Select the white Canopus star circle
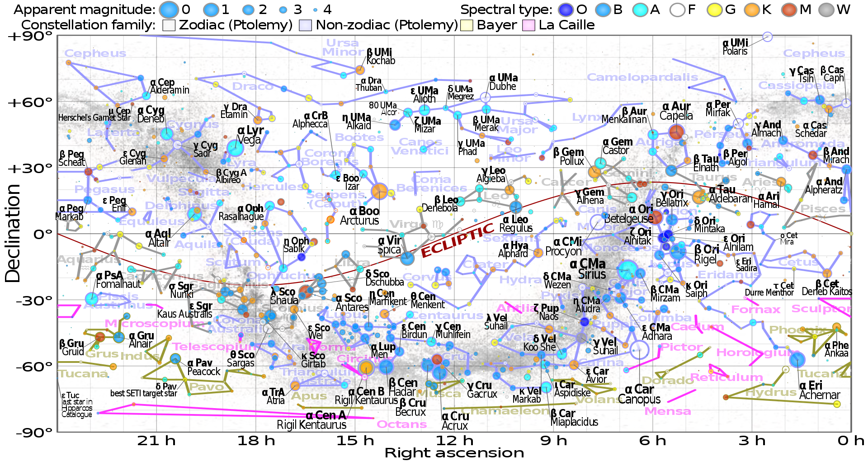This screenshot has height=461, width=868. click(x=639, y=349)
